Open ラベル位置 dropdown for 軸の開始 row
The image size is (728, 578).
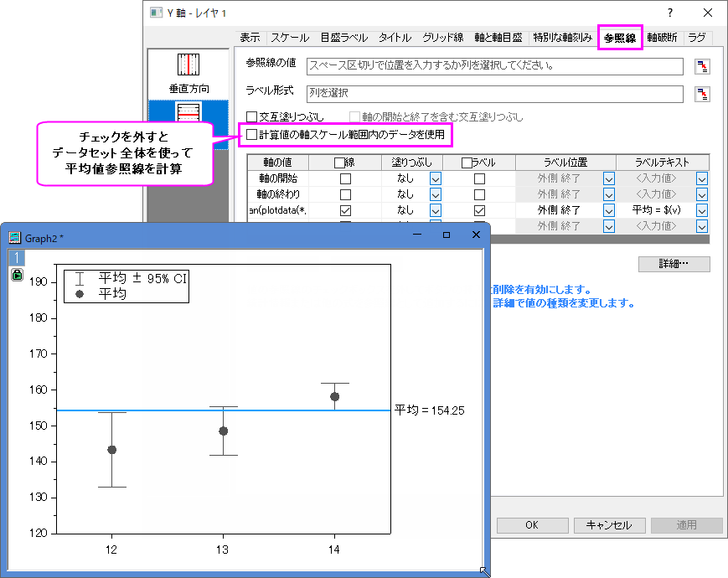click(609, 178)
